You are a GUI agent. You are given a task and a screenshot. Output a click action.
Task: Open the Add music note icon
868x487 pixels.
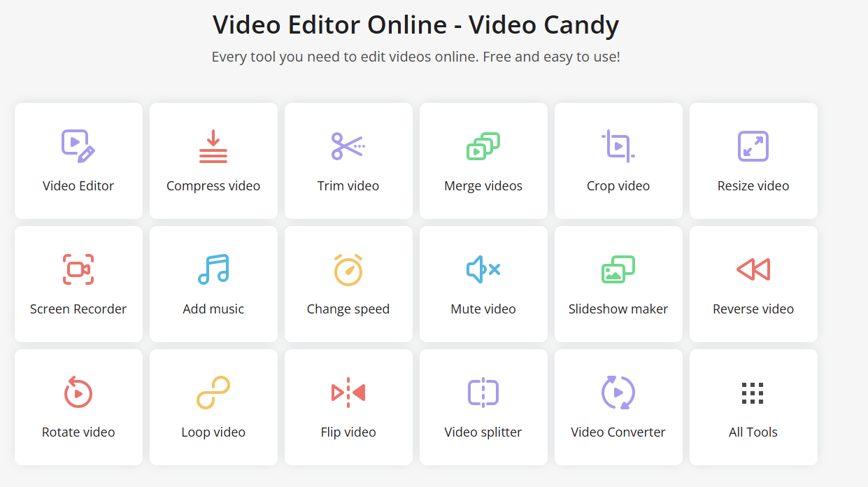213,269
